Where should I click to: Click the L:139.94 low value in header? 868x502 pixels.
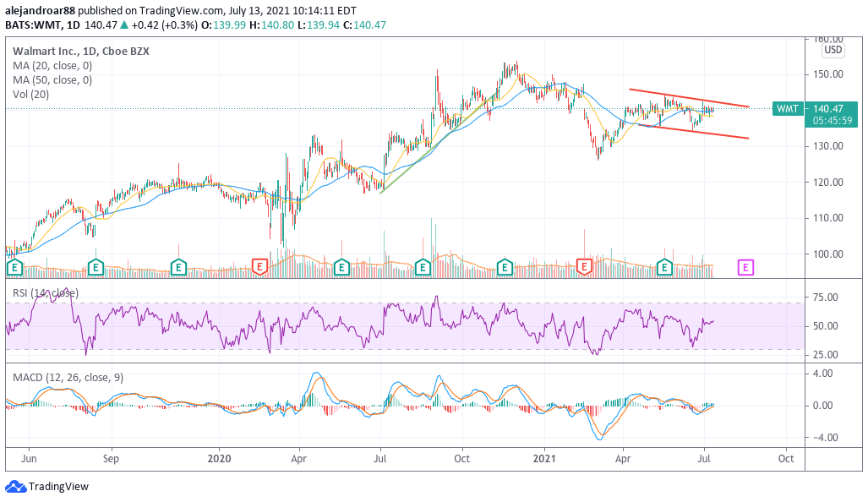tap(319, 25)
